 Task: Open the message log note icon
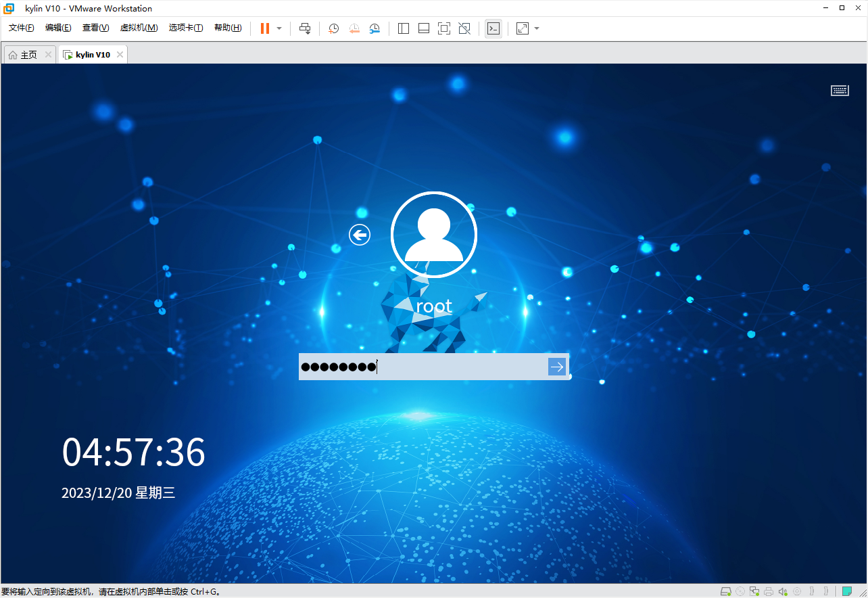point(847,591)
